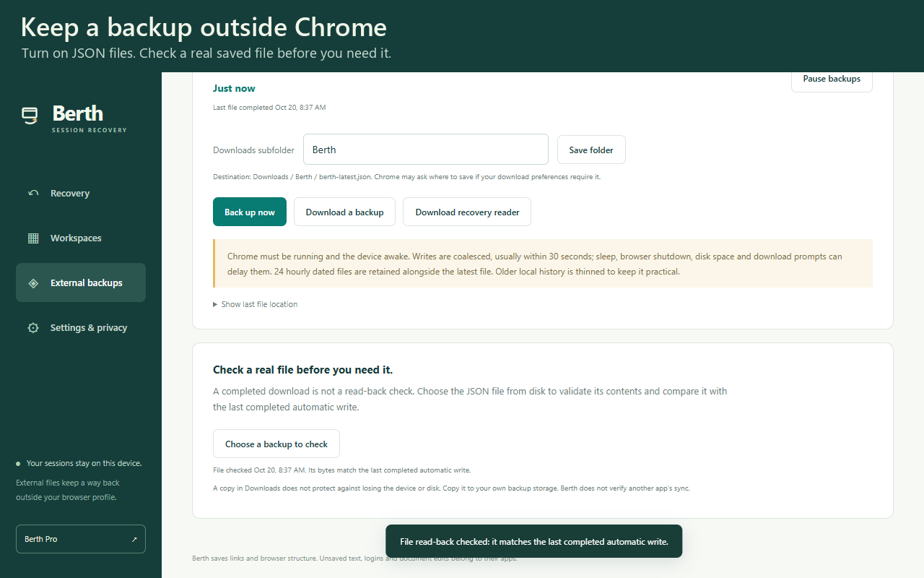The image size is (924, 578).
Task: Click 'Your sessions stay on this device.'
Action: (x=84, y=463)
